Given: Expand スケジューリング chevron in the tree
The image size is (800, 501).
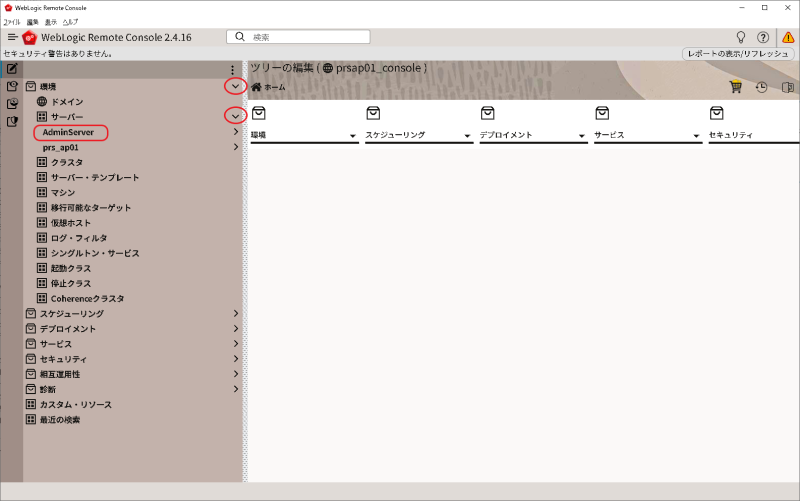Looking at the screenshot, I should coord(236,313).
